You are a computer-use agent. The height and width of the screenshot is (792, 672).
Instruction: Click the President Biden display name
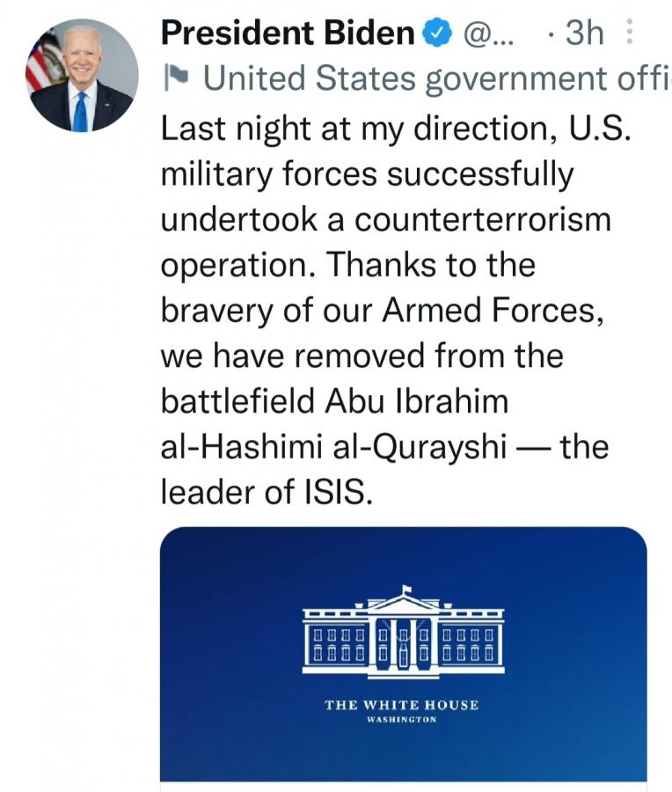pos(288,33)
